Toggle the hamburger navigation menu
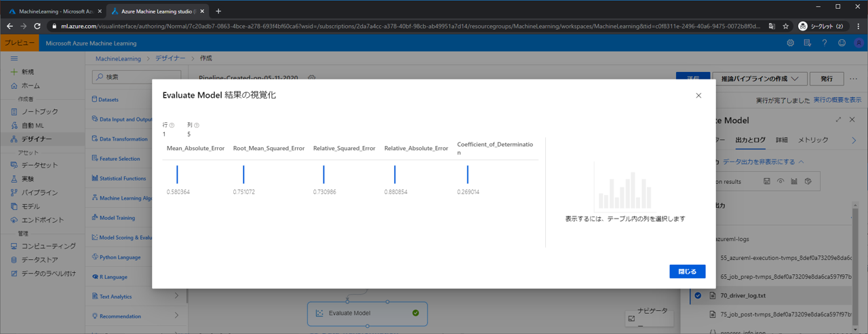 point(14,58)
